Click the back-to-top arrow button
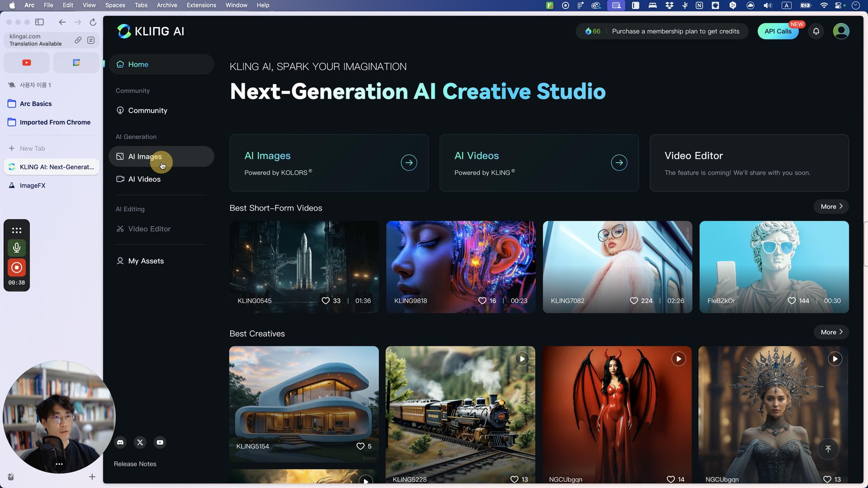The width and height of the screenshot is (868, 488). point(828,449)
